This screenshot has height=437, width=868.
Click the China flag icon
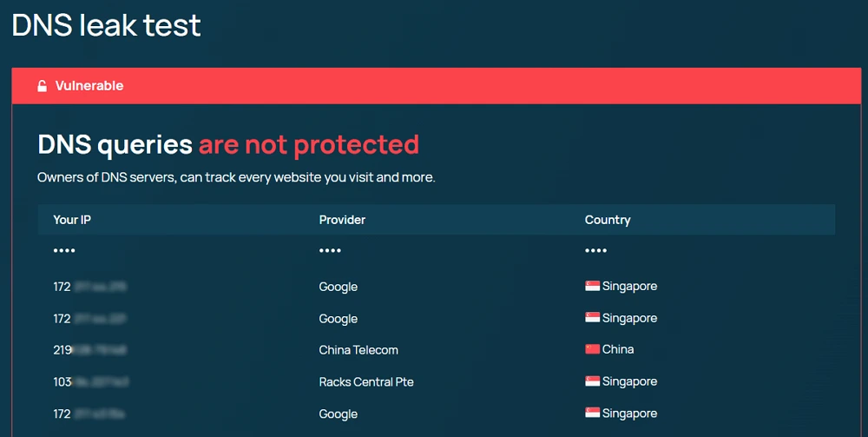592,349
